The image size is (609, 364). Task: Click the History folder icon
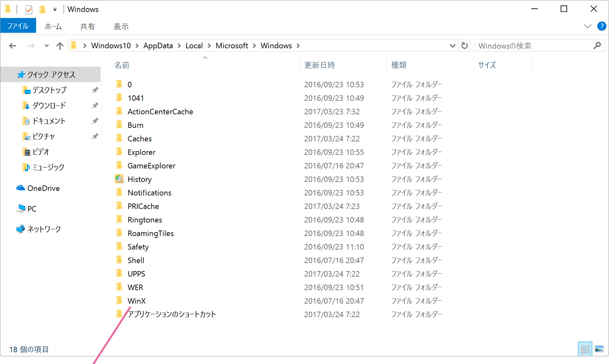(x=119, y=179)
